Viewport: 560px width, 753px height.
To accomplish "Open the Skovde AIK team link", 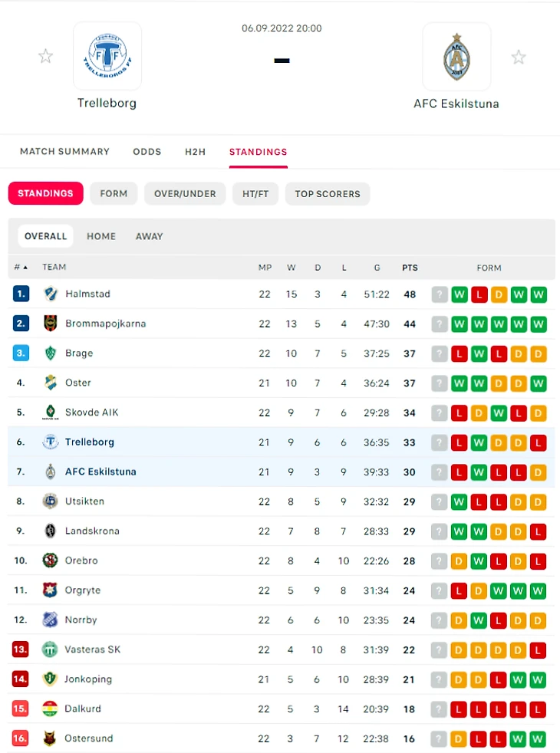I will pos(91,413).
